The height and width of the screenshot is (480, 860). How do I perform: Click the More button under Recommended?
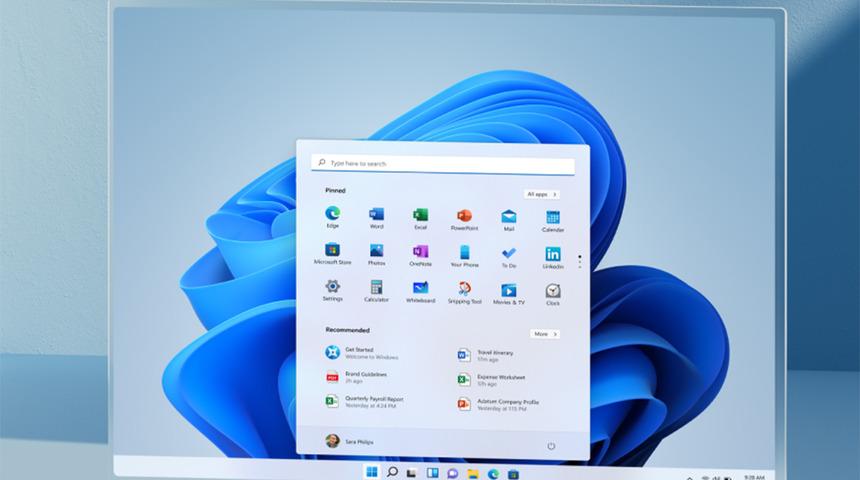click(x=545, y=334)
